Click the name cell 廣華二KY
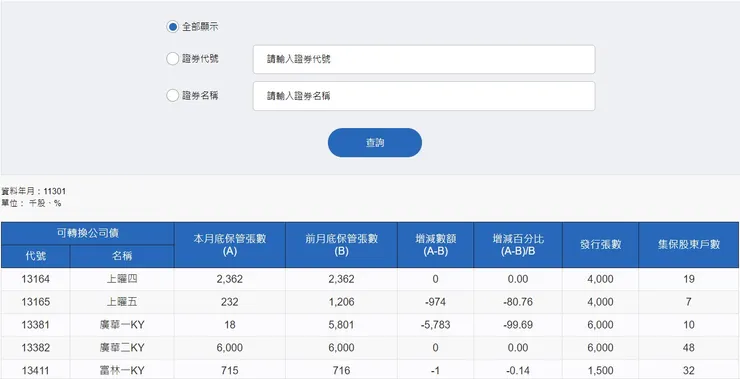The height and width of the screenshot is (379, 740). point(122,348)
